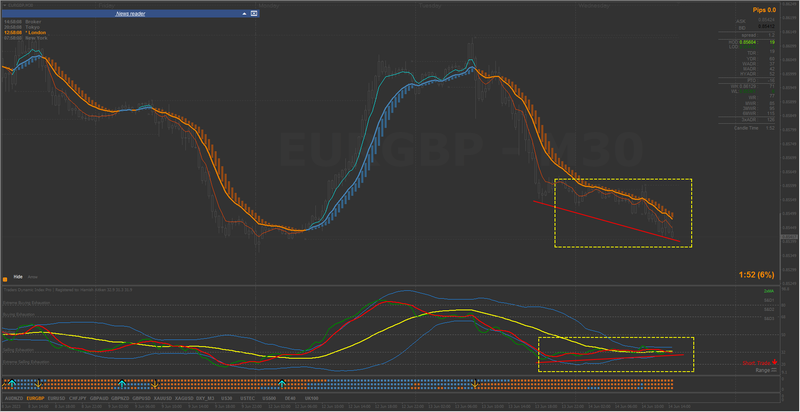Switch chart to AUDNZD
The height and width of the screenshot is (412, 800).
pos(13,398)
